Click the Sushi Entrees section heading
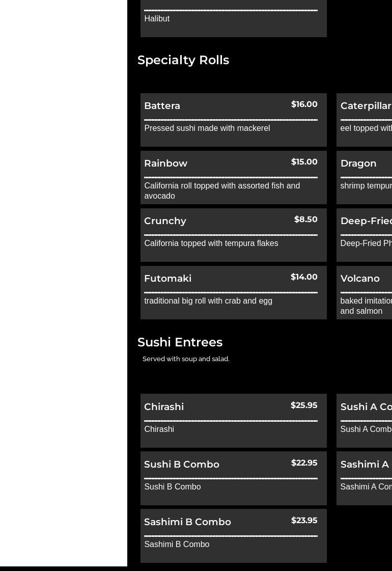Screen dimensions: 392x571 (x=180, y=342)
